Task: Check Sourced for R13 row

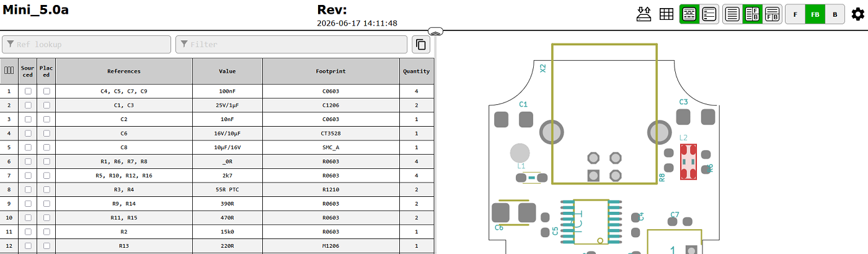Action: click(x=28, y=246)
